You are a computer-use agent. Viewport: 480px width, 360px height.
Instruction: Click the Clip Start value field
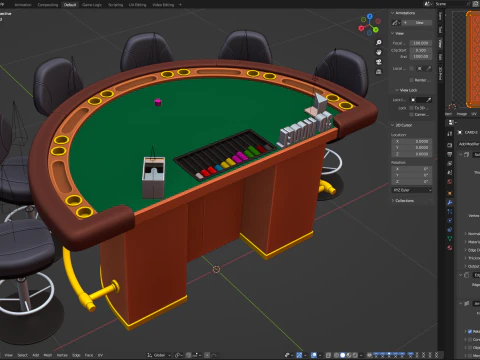click(x=420, y=50)
